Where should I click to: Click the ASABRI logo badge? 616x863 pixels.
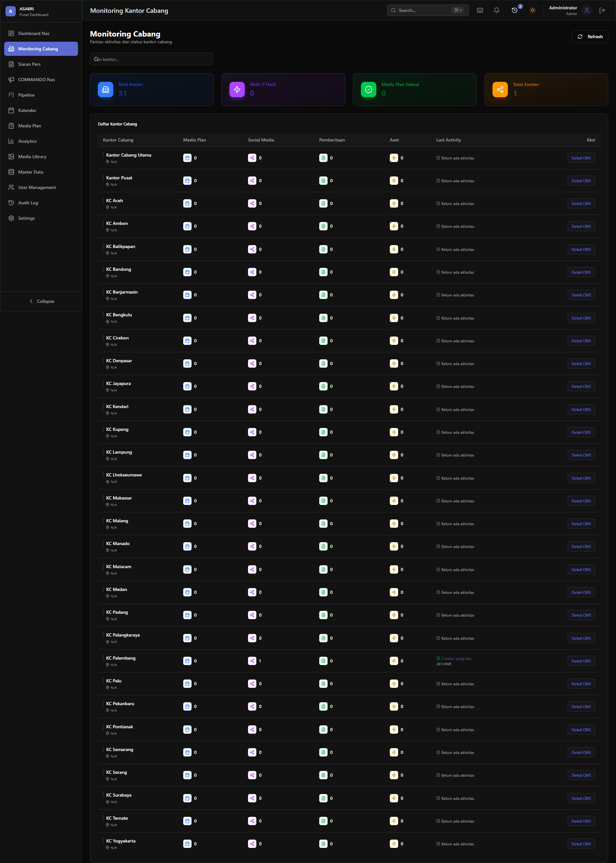(x=11, y=11)
